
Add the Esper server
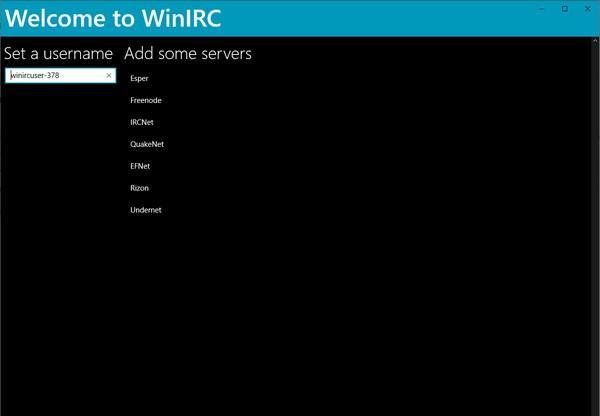139,78
